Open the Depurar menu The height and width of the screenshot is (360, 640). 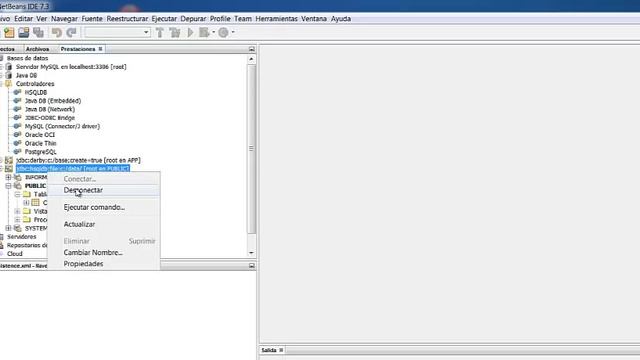[193, 19]
